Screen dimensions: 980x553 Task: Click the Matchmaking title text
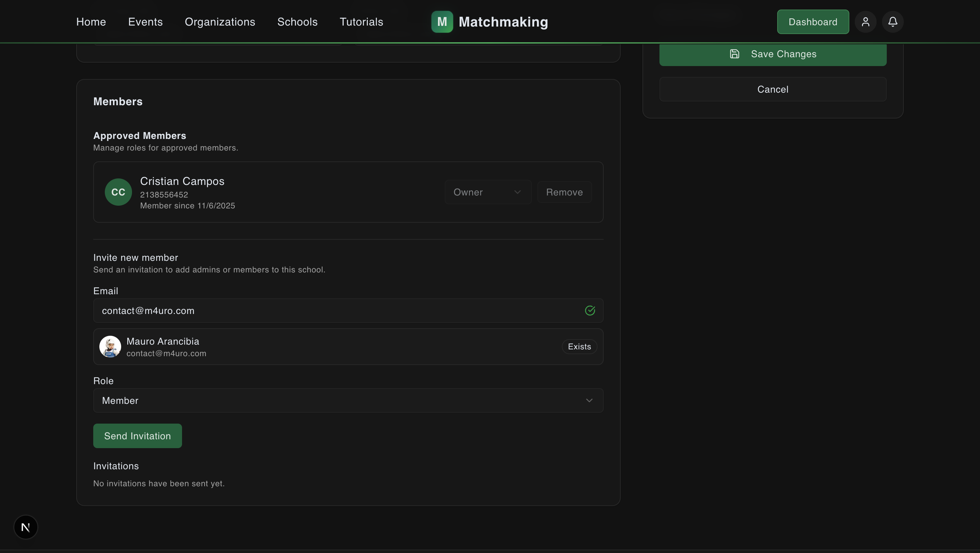(503, 22)
